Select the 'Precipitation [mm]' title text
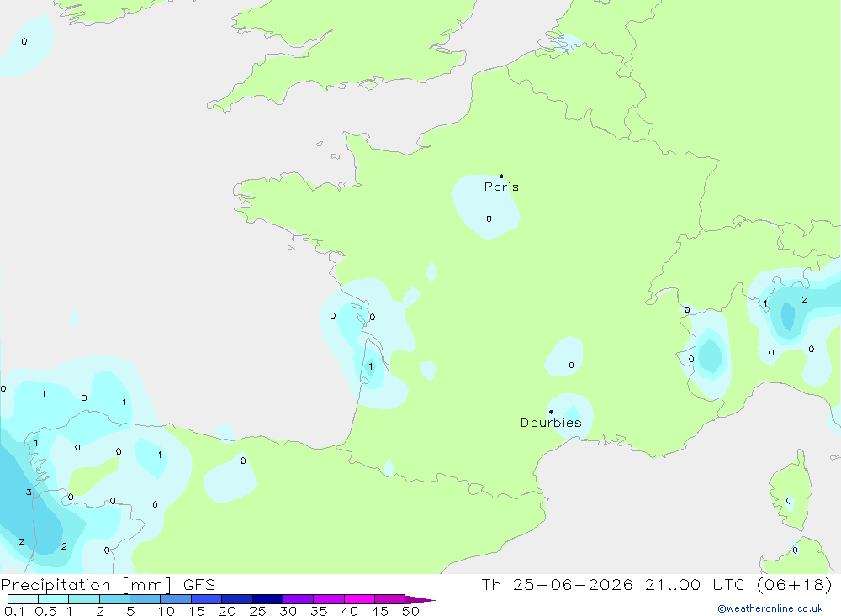The height and width of the screenshot is (616, 841). point(87,585)
